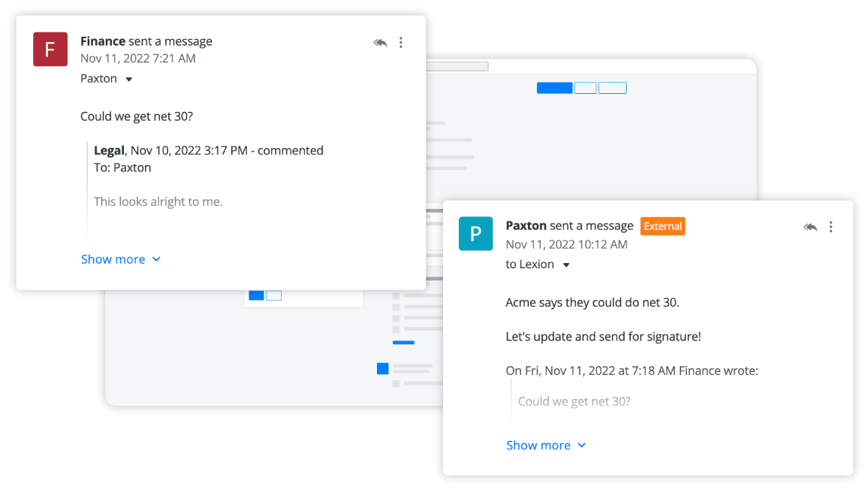
Task: Open Paxton's message options menu
Action: (x=831, y=226)
